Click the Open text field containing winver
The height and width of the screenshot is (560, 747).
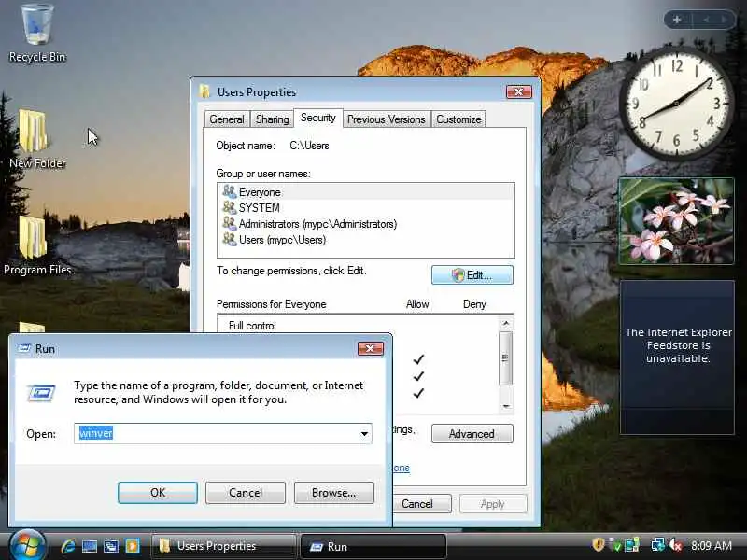pyautogui.click(x=216, y=433)
